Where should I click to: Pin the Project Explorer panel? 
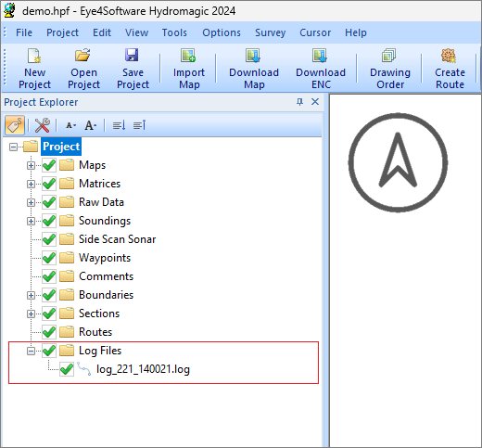coord(299,102)
